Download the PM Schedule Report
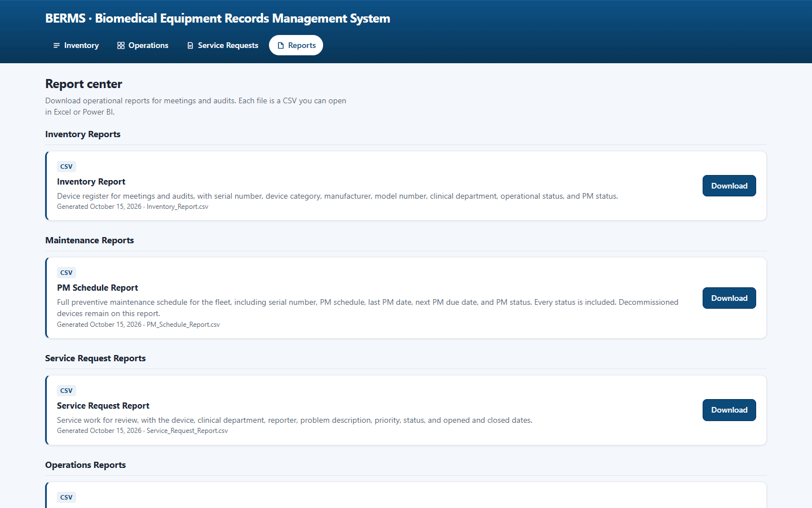The width and height of the screenshot is (812, 508). (x=729, y=298)
